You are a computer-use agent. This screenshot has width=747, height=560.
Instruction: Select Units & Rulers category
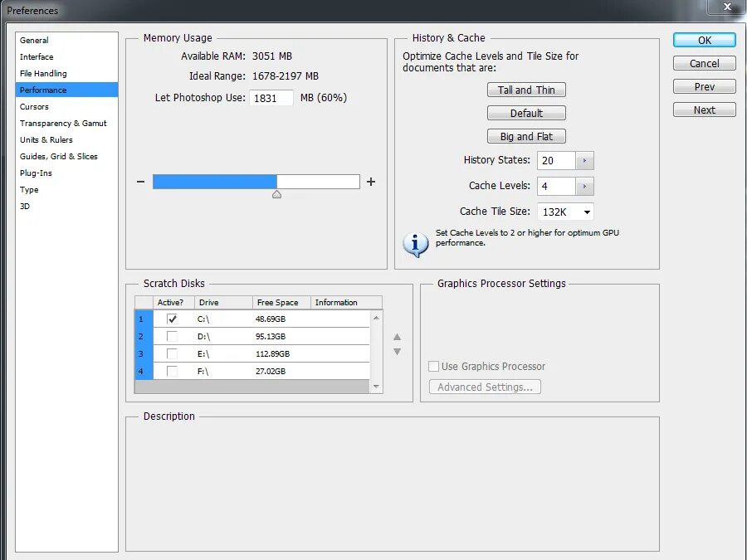(x=66, y=140)
